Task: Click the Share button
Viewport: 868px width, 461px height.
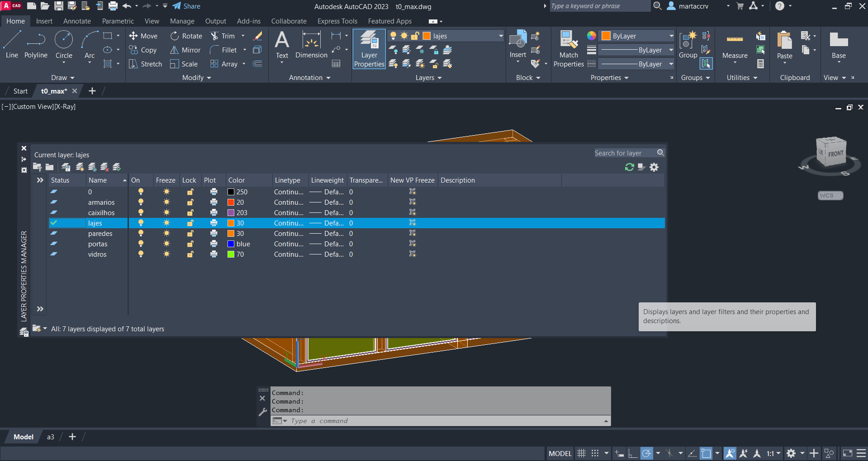Action: pos(186,6)
